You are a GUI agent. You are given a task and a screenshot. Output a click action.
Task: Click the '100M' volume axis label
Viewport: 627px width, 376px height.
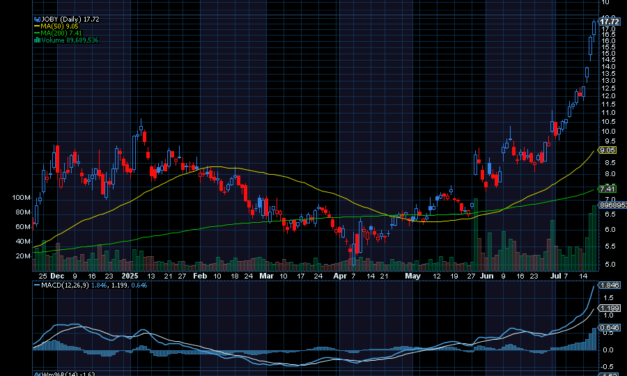pos(21,198)
